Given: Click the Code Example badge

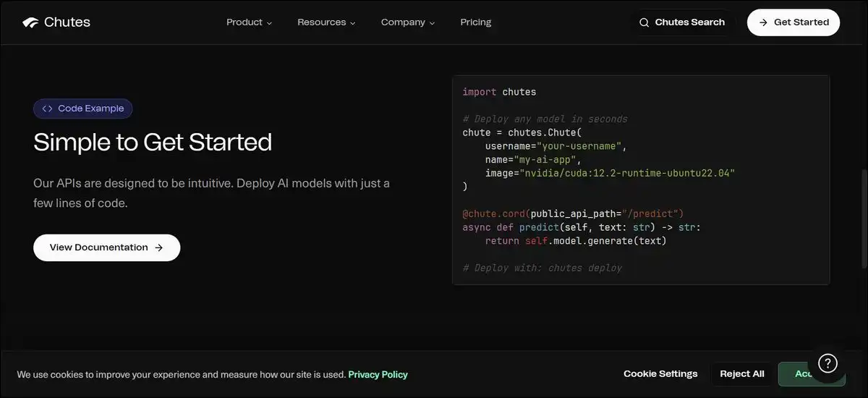Looking at the screenshot, I should coord(82,109).
